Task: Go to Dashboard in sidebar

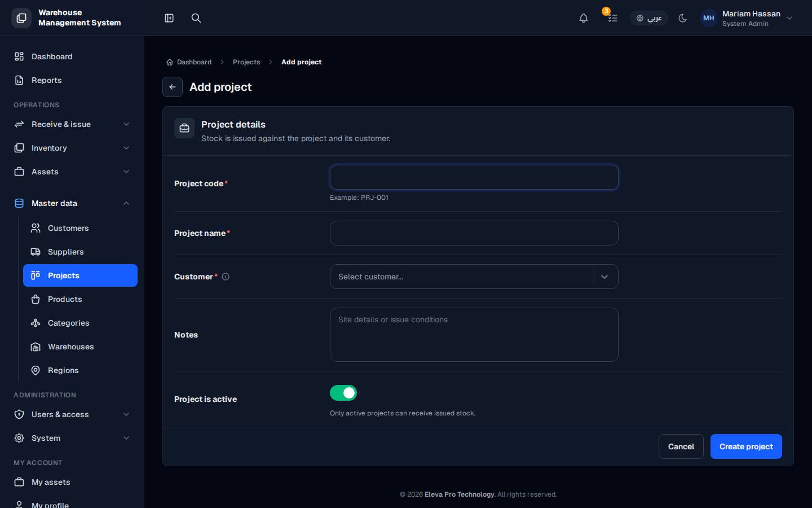Action: pos(72,56)
